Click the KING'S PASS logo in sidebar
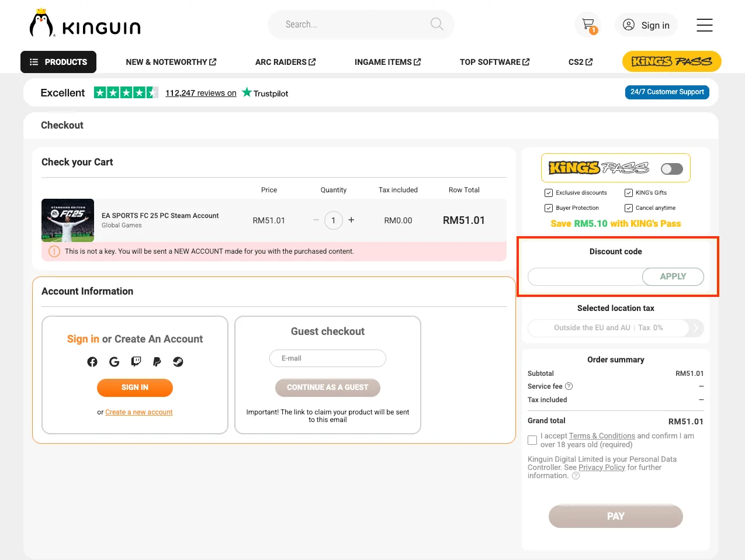Image resolution: width=745 pixels, height=560 pixels. tap(599, 168)
